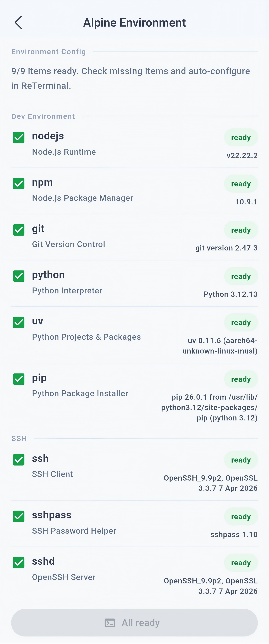Click SSH Client description
269x644 pixels.
pyautogui.click(x=52, y=474)
